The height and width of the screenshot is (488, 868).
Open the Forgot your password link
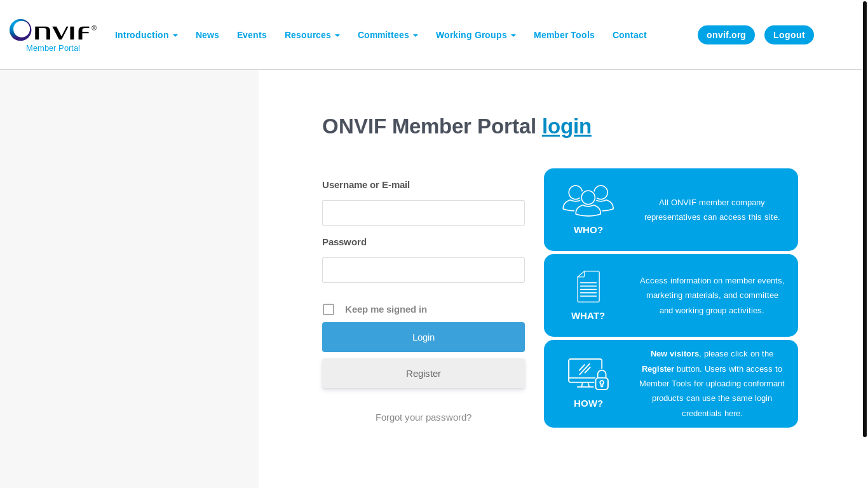point(423,417)
